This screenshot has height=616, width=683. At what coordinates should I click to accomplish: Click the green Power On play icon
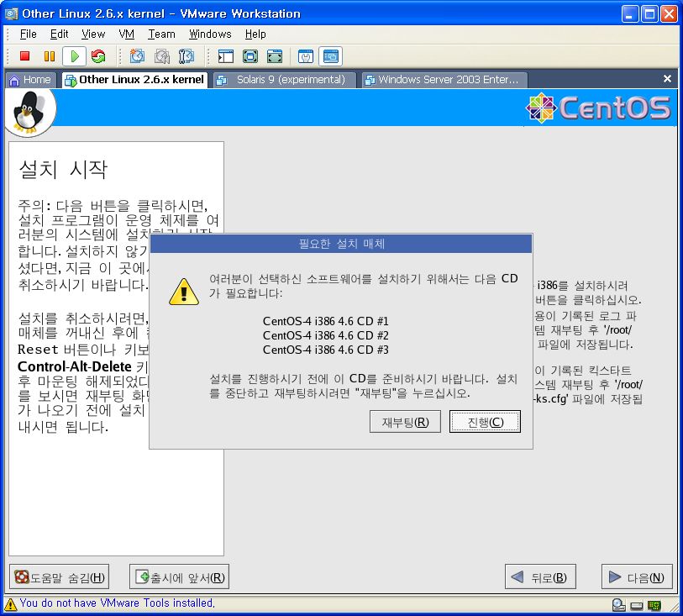(x=74, y=56)
